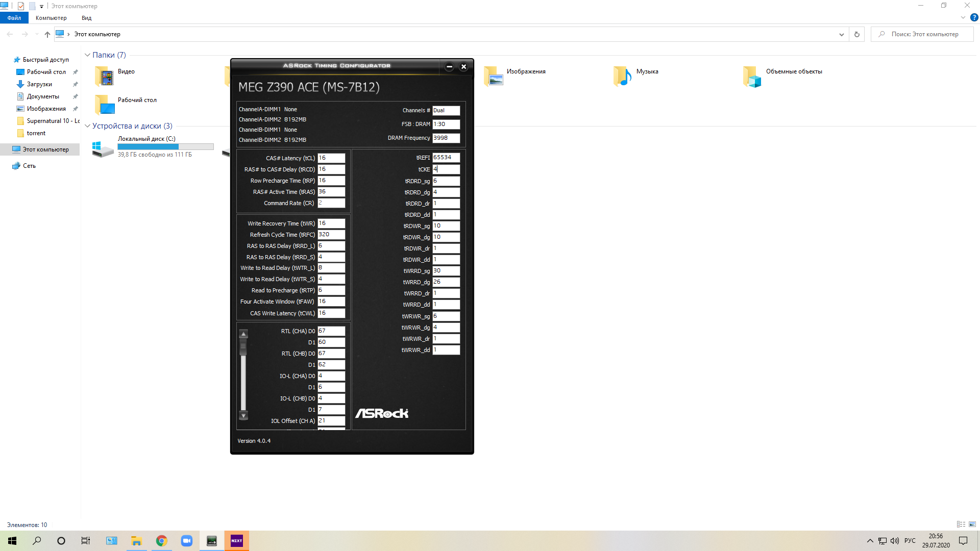The image size is (980, 551).
Task: Click the NZXT taskbar icon
Action: tap(237, 541)
